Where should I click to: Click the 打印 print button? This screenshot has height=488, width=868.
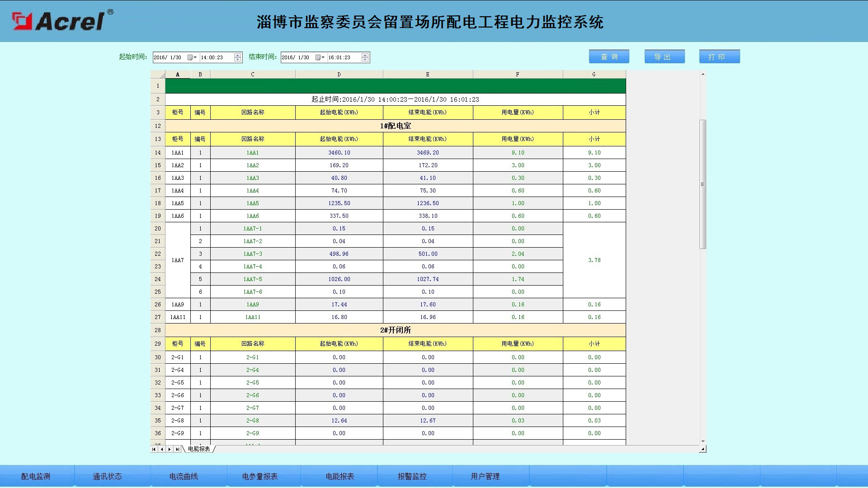[x=719, y=56]
